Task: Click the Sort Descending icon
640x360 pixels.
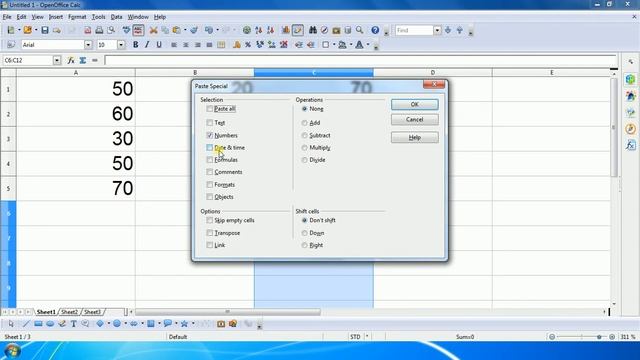Action: 270,30
